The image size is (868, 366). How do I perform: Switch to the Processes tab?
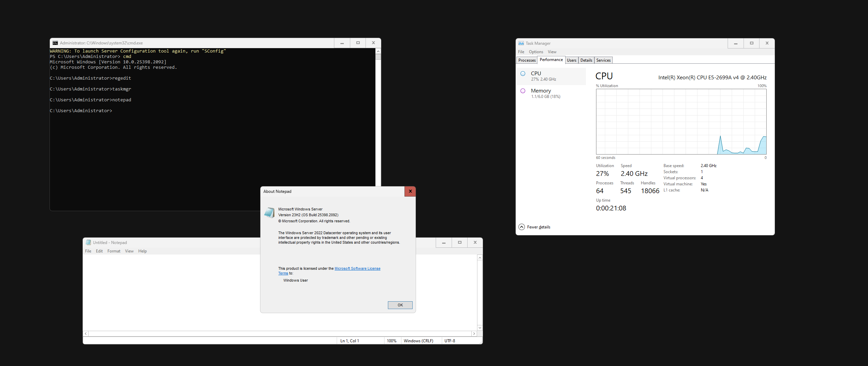click(527, 60)
